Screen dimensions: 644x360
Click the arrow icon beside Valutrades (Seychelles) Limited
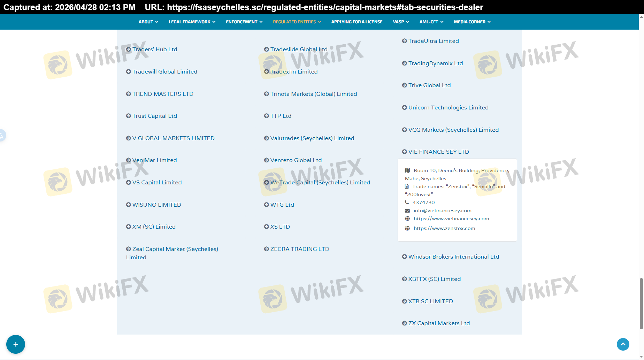(267, 138)
